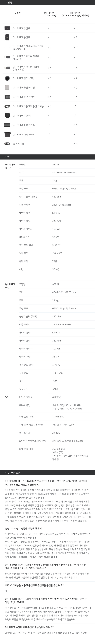Click the 구성품 section header bar
The height and width of the screenshot is (644, 95).
pyautogui.click(x=47, y=3)
